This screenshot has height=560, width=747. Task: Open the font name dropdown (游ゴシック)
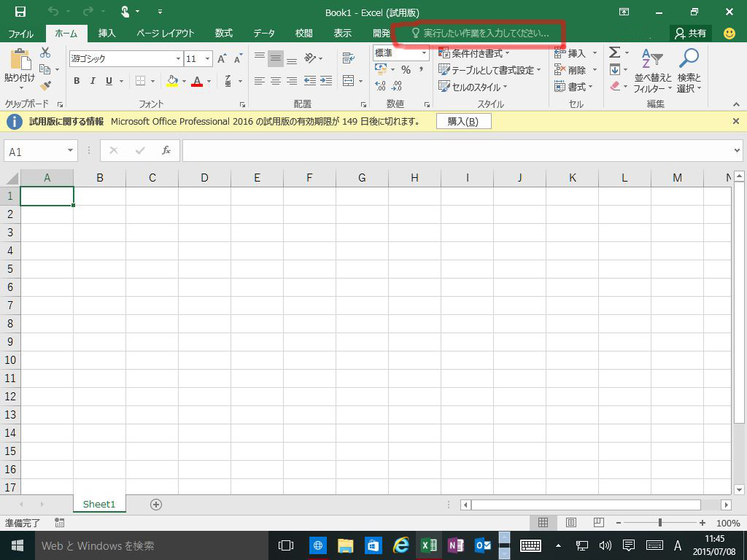click(x=178, y=58)
